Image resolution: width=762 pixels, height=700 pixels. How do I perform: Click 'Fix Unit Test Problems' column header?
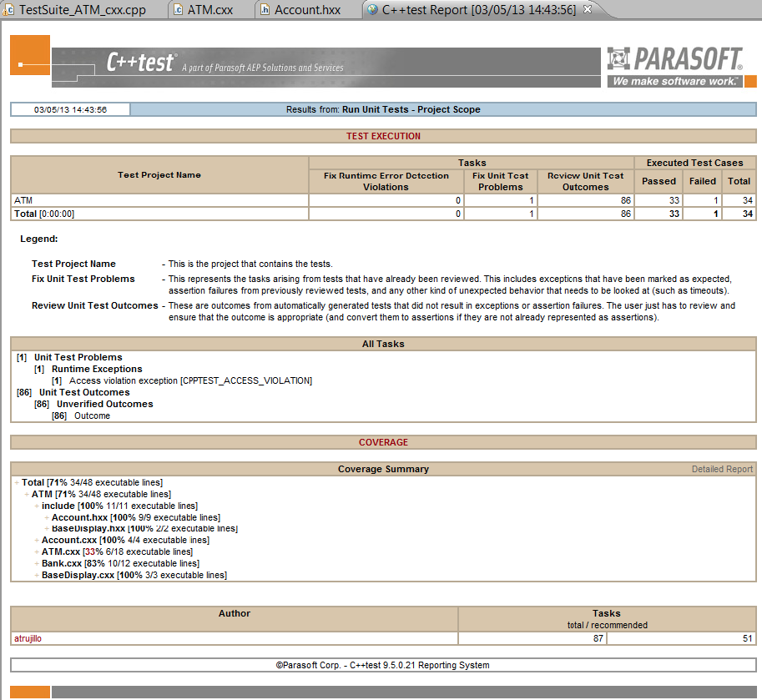[x=501, y=181]
